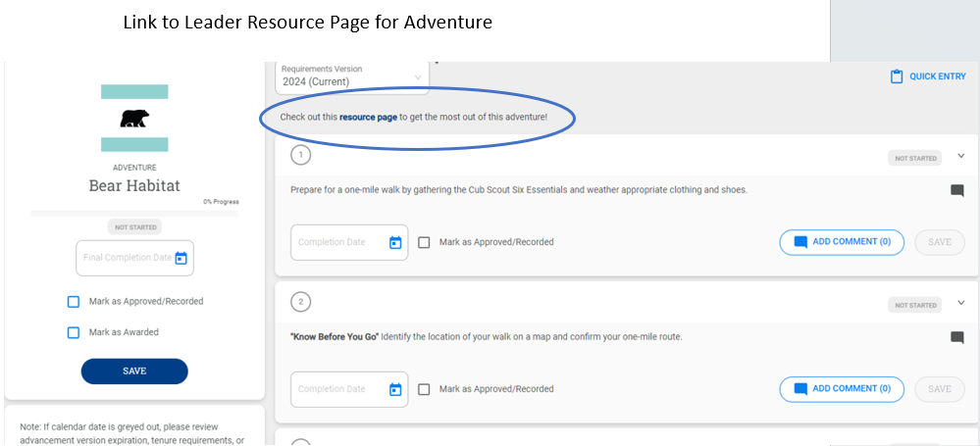This screenshot has height=446, width=980.
Task: Click the QUICK ENTRY text link
Action: click(938, 76)
